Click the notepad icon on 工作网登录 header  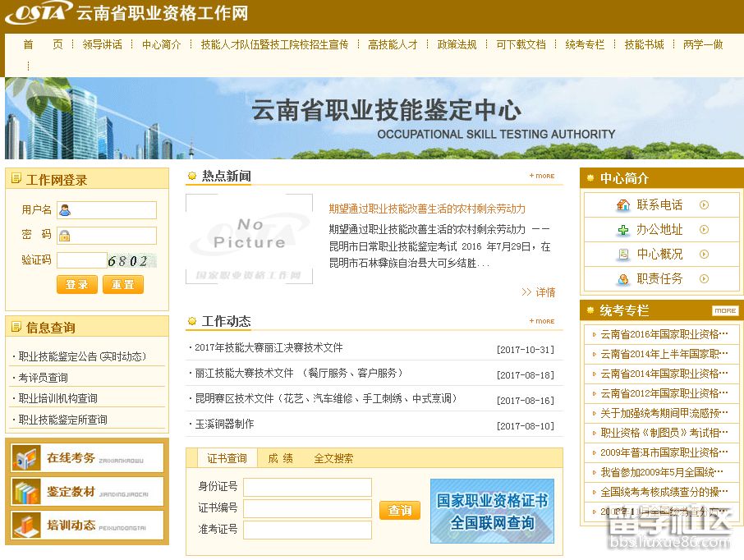click(x=16, y=177)
